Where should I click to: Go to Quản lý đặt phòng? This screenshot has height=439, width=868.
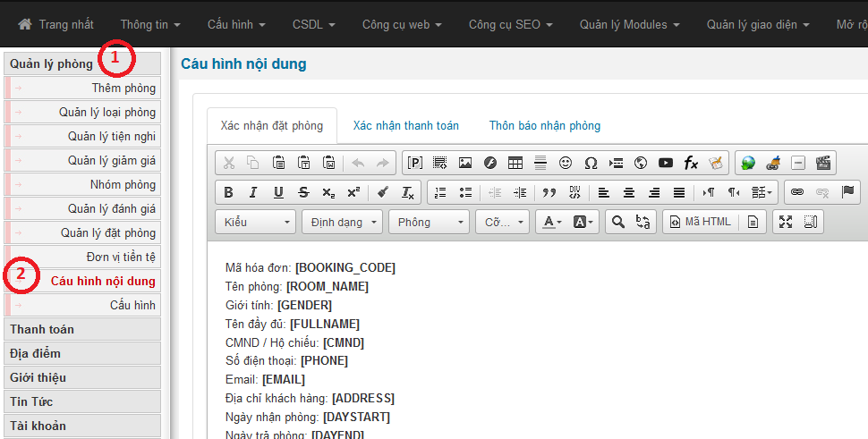point(107,233)
